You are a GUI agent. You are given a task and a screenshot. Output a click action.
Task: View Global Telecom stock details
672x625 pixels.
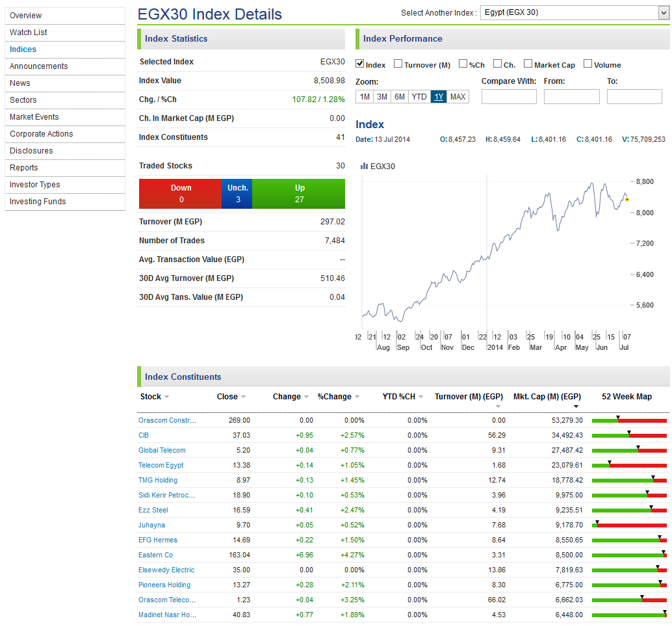tap(162, 451)
